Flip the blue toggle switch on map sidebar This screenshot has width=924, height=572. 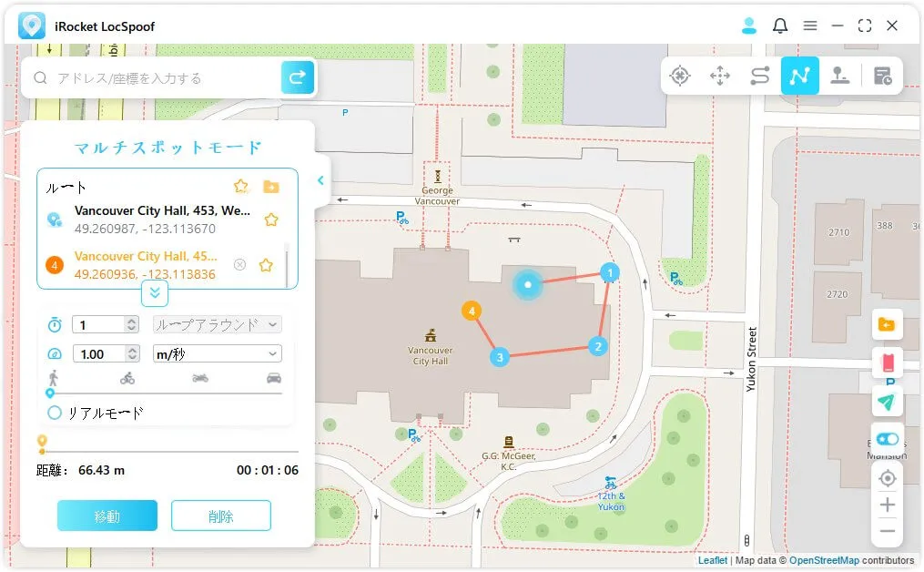[x=887, y=439]
